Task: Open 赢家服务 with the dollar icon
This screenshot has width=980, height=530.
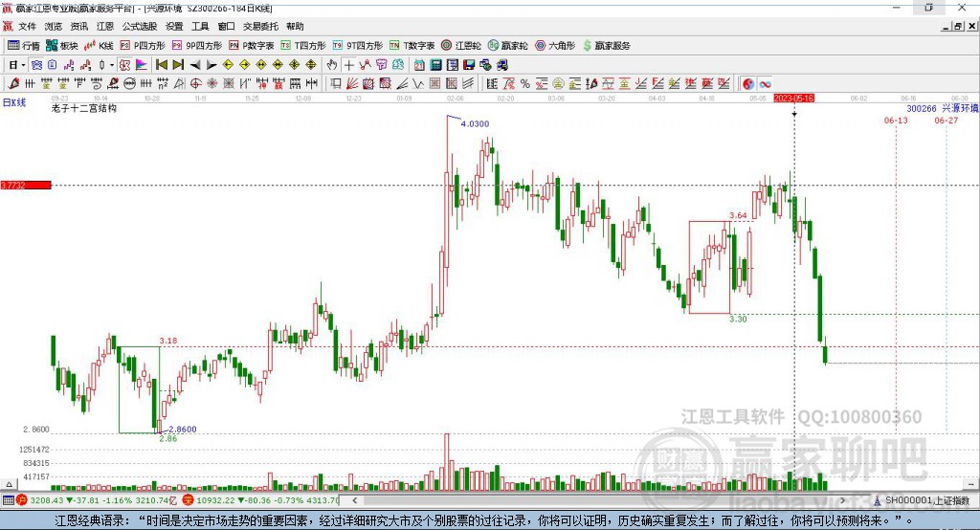Action: [x=606, y=46]
